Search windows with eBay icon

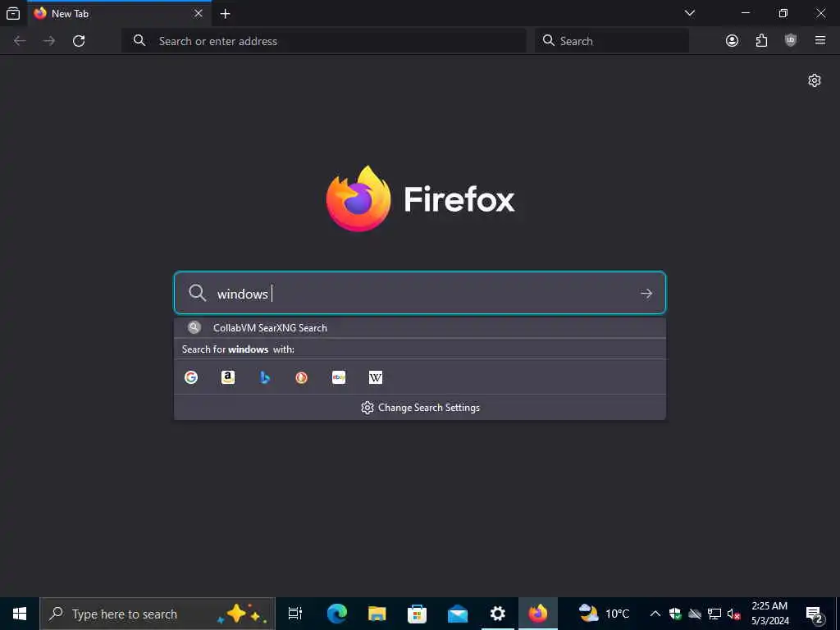click(x=339, y=377)
